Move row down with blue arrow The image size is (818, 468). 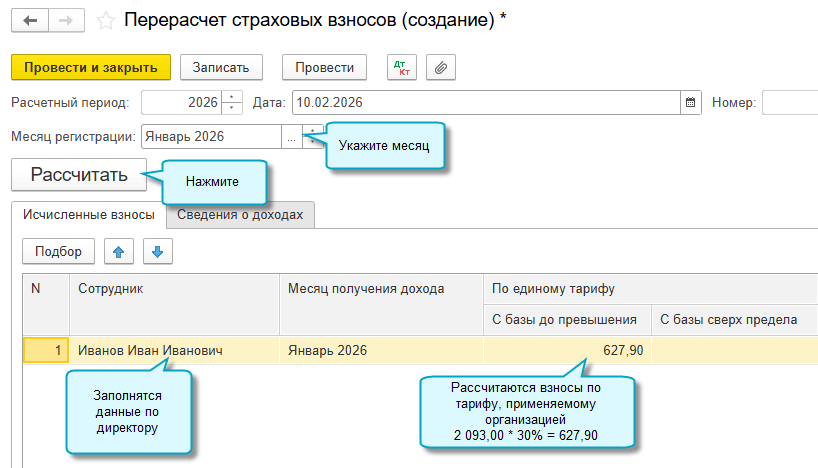click(x=157, y=252)
